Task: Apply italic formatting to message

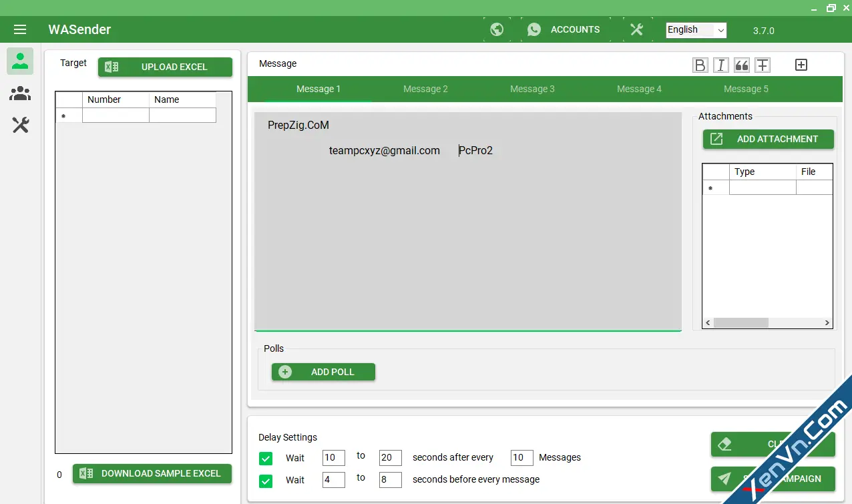Action: (720, 65)
